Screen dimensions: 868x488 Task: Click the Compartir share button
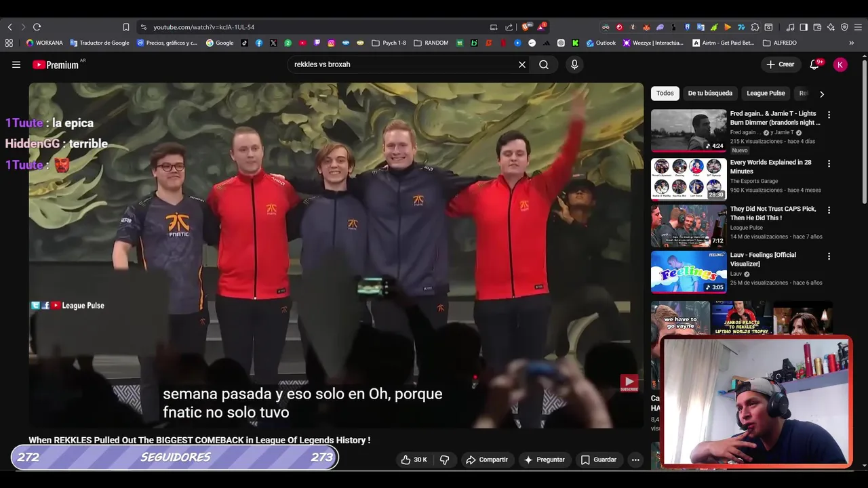click(487, 460)
